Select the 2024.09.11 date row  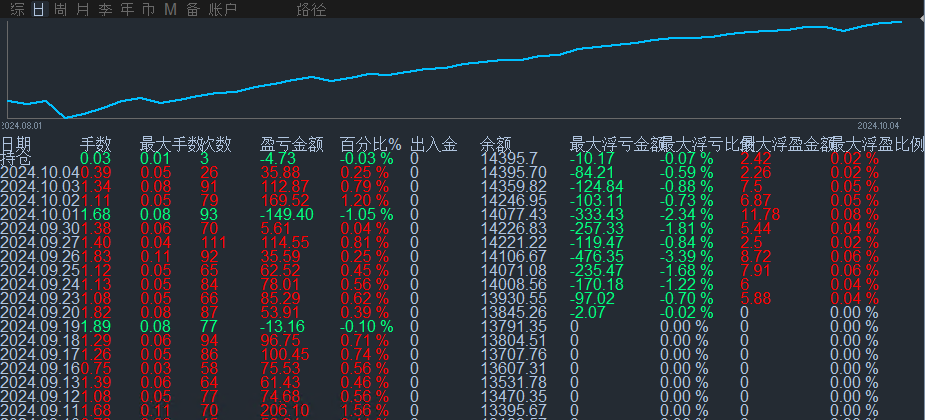pyautogui.click(x=462, y=410)
